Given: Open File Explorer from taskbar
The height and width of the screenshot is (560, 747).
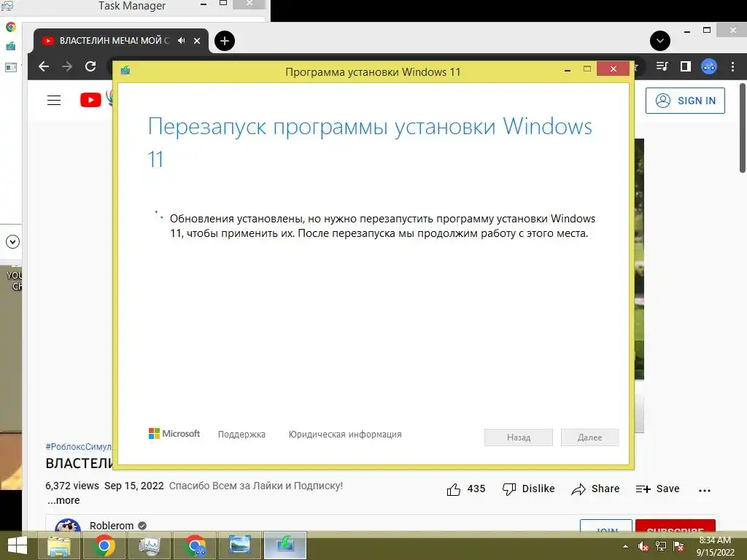Looking at the screenshot, I should tap(59, 545).
